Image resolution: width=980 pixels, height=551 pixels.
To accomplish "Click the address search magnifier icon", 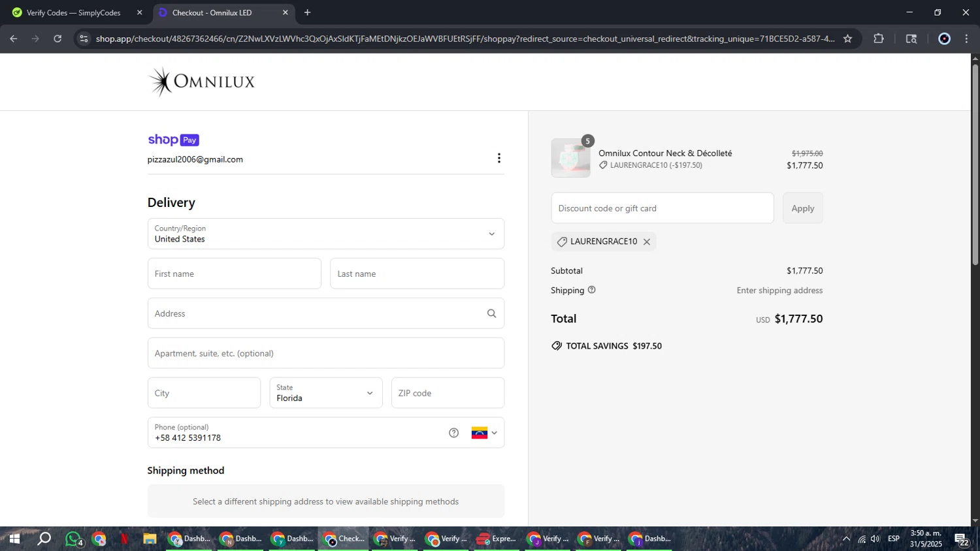I will 492,313.
